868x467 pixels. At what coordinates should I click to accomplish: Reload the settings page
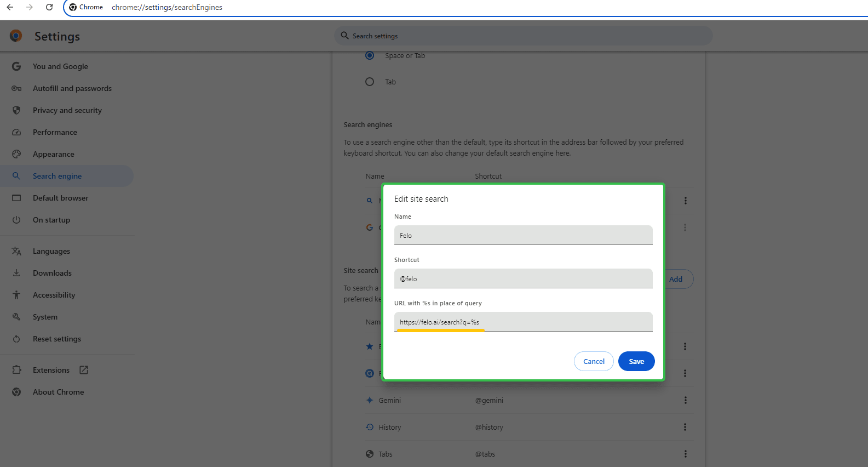point(49,7)
